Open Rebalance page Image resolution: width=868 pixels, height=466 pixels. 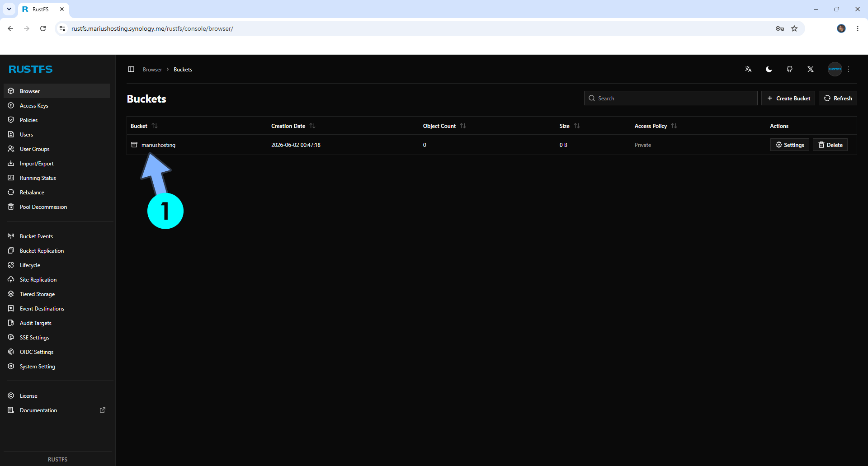(x=57, y=192)
